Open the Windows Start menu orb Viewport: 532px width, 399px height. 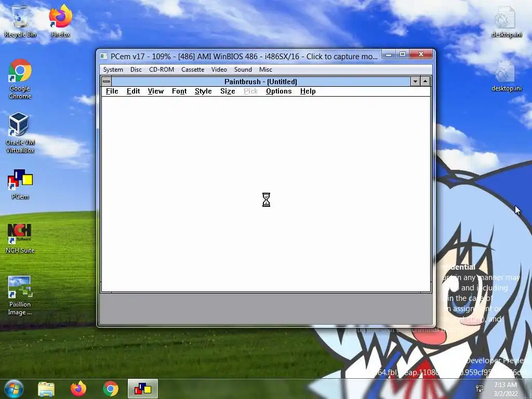click(14, 389)
